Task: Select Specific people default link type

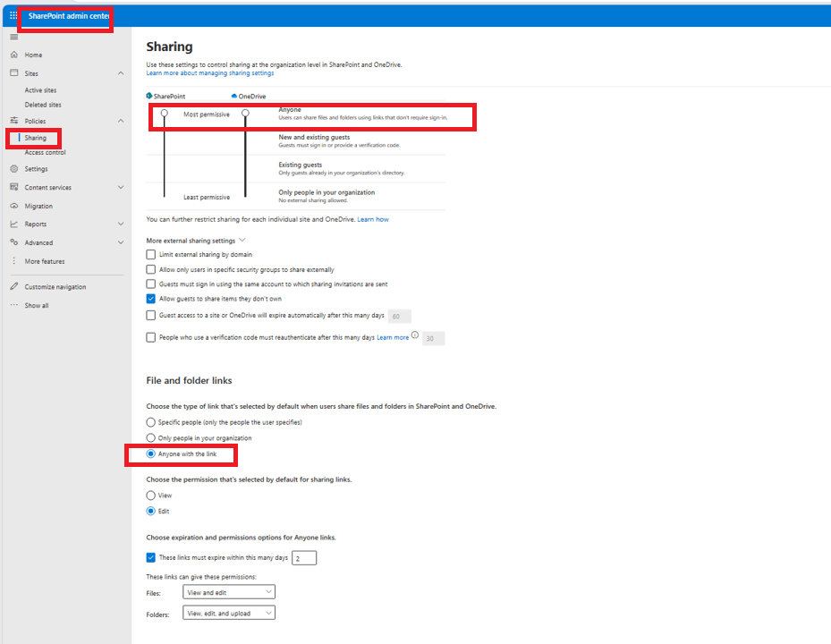Action: (x=151, y=422)
